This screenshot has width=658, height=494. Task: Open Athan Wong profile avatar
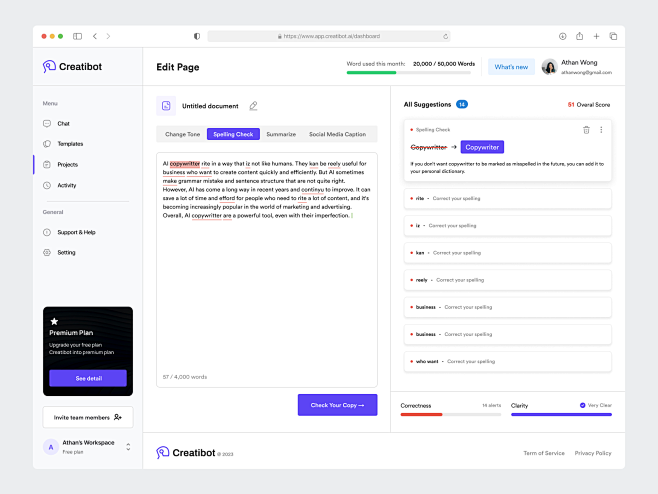[x=549, y=67]
